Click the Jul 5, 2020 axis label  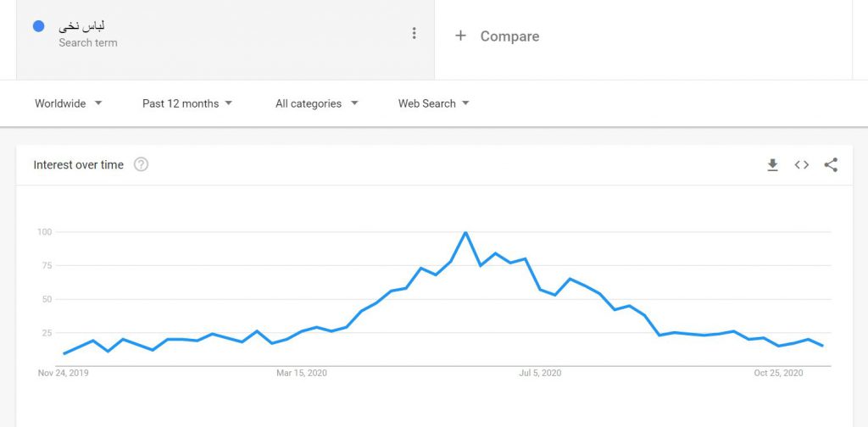[540, 374]
